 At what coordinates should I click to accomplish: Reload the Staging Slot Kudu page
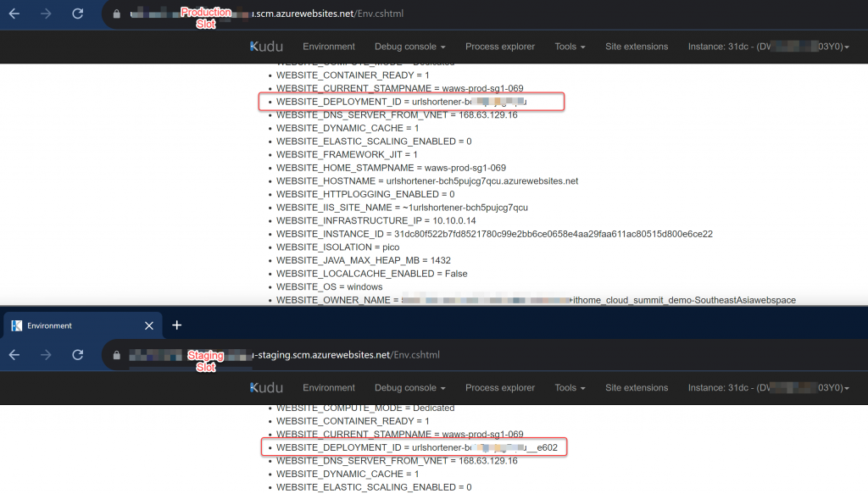click(77, 355)
